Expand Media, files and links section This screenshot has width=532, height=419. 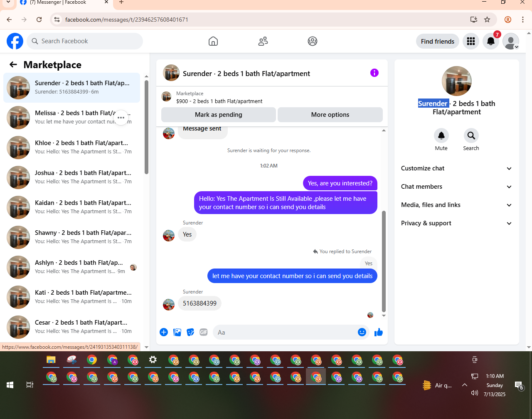click(457, 205)
